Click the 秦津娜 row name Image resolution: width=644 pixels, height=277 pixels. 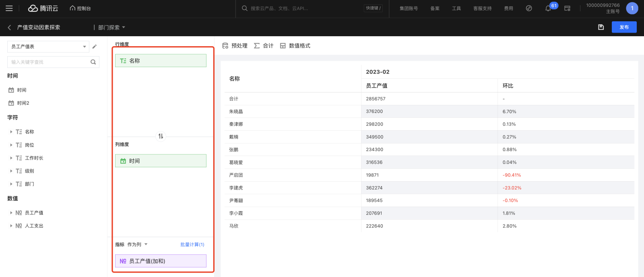[236, 124]
